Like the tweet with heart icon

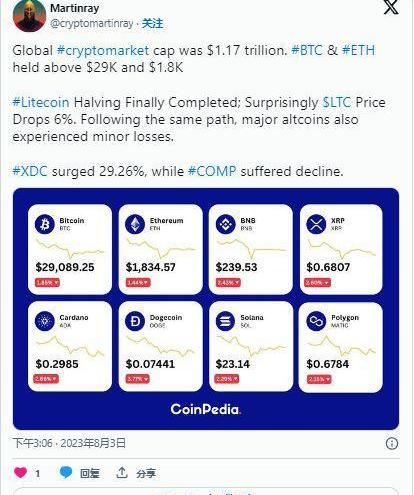coord(20,472)
